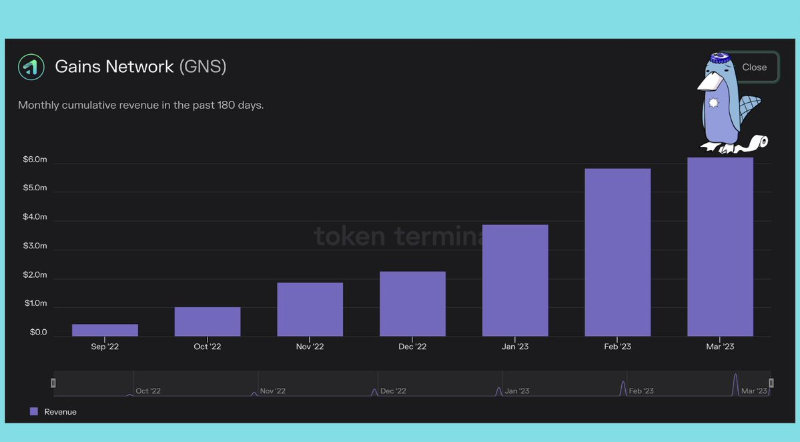Viewport: 800px width, 442px height.
Task: Click the Nov '22 marker in range navigator
Action: click(253, 392)
